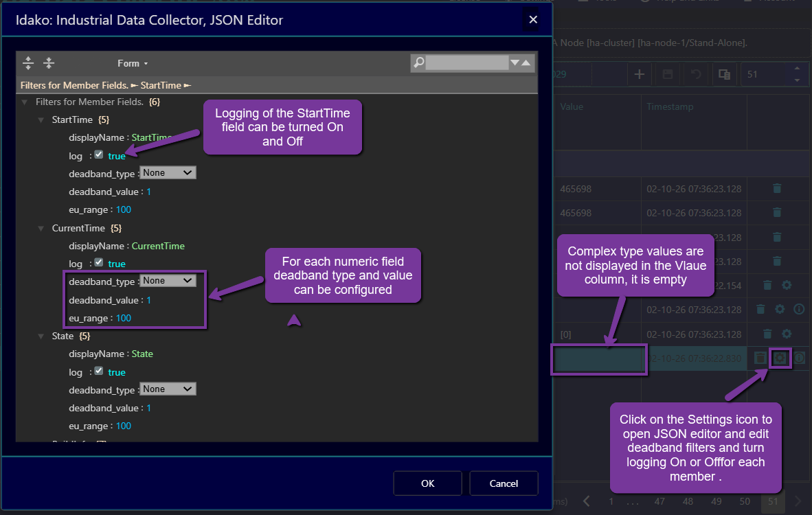Viewport: 812px width, 515px height.
Task: Edit CurrentTime eu_range value 100
Action: [123, 319]
